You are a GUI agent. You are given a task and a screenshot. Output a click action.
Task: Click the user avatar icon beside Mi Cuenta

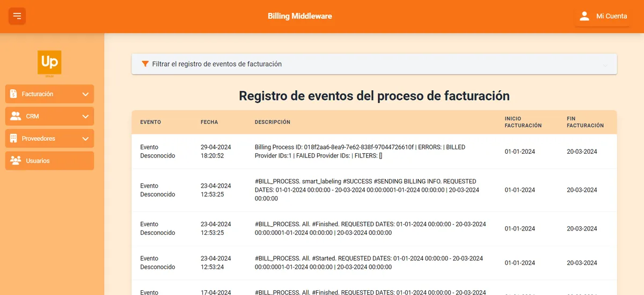[584, 16]
